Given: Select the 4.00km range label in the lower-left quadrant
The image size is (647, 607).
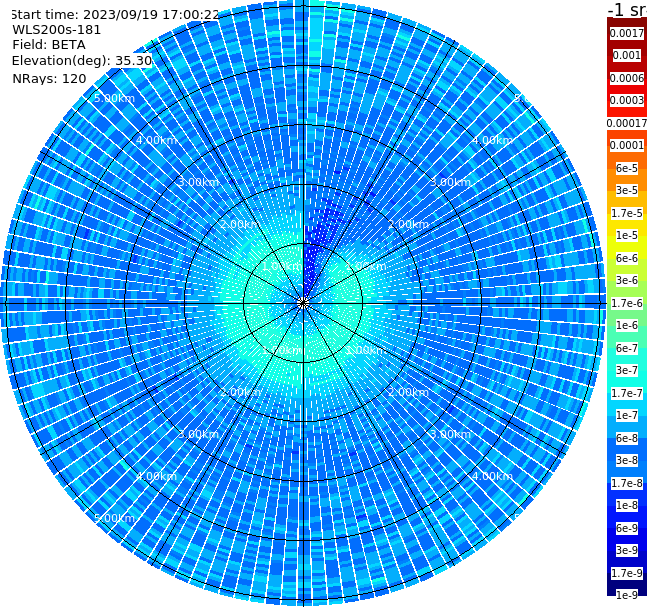Looking at the screenshot, I should click(156, 476).
